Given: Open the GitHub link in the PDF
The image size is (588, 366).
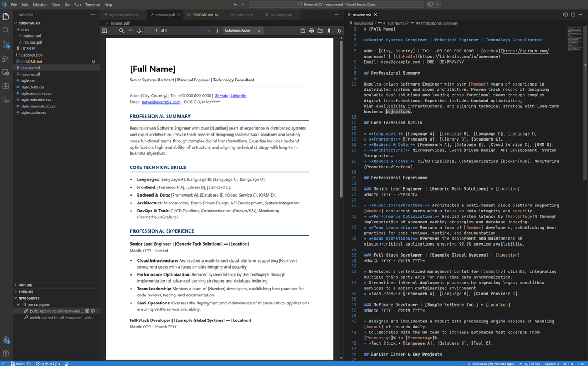Looking at the screenshot, I should click(221, 96).
